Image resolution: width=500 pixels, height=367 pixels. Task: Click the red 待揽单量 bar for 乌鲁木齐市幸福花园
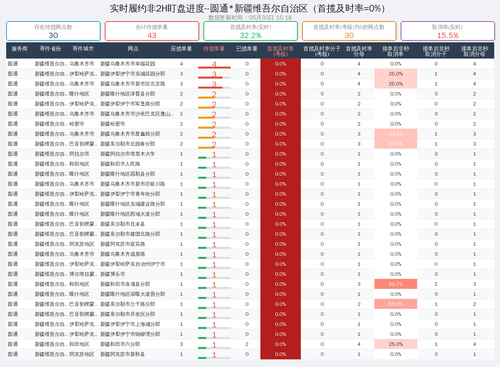[214, 67]
